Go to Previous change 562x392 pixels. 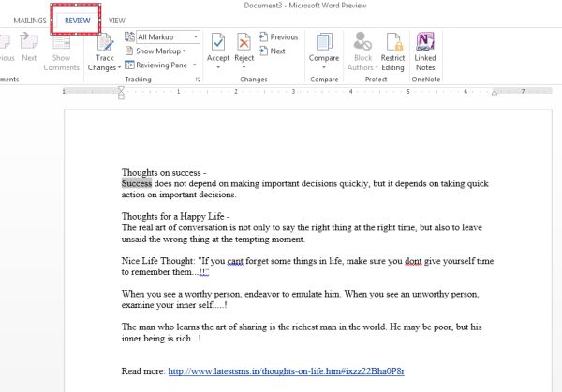[278, 36]
